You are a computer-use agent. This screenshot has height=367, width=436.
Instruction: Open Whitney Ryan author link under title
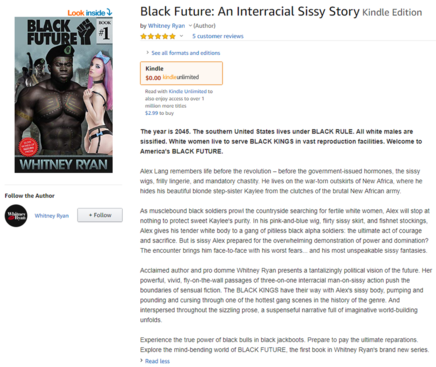[x=166, y=26]
